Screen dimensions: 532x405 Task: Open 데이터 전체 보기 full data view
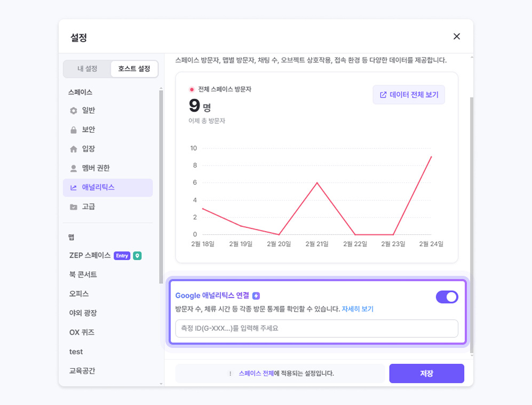[409, 94]
